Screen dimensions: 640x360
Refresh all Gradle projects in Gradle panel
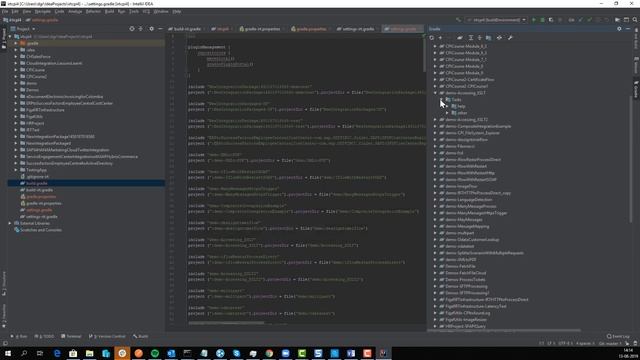pos(432,38)
